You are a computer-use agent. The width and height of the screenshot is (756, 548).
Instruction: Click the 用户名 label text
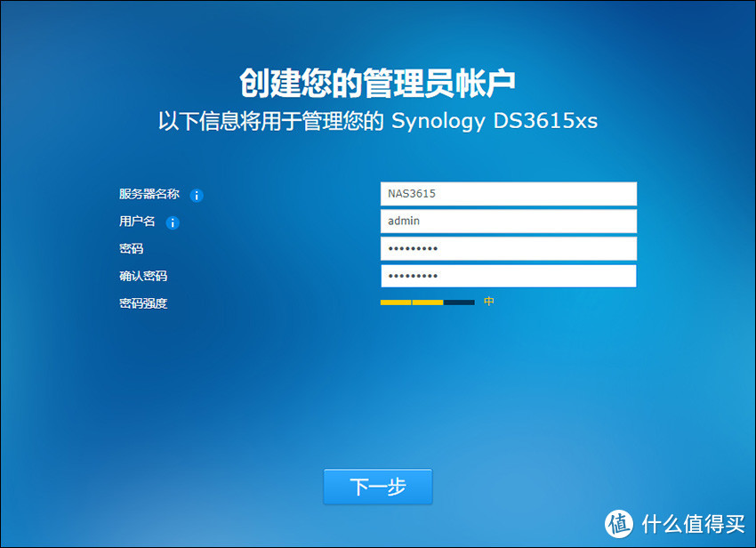coord(137,222)
